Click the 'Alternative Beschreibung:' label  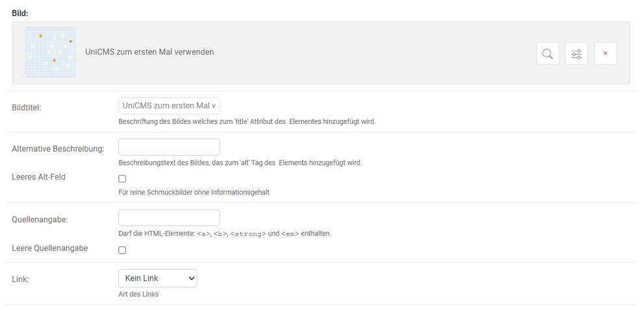point(58,149)
